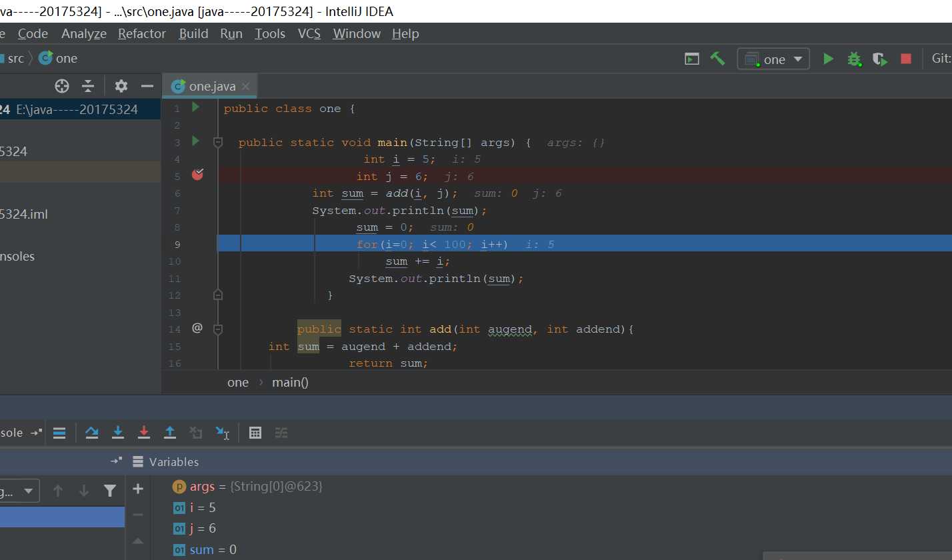Open the thread selector dropdown in Frames
952x560 pixels.
[19, 491]
